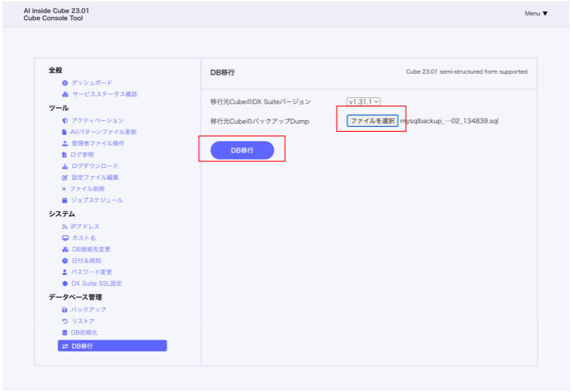
Task: Click the selected mysqlbackup .sql filename
Action: click(x=449, y=121)
